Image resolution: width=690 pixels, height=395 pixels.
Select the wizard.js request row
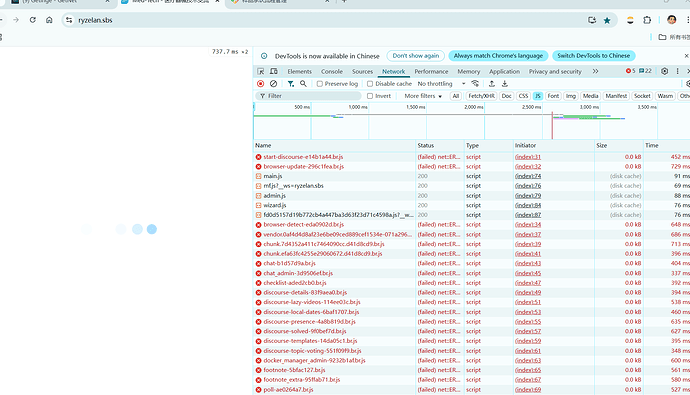472,205
